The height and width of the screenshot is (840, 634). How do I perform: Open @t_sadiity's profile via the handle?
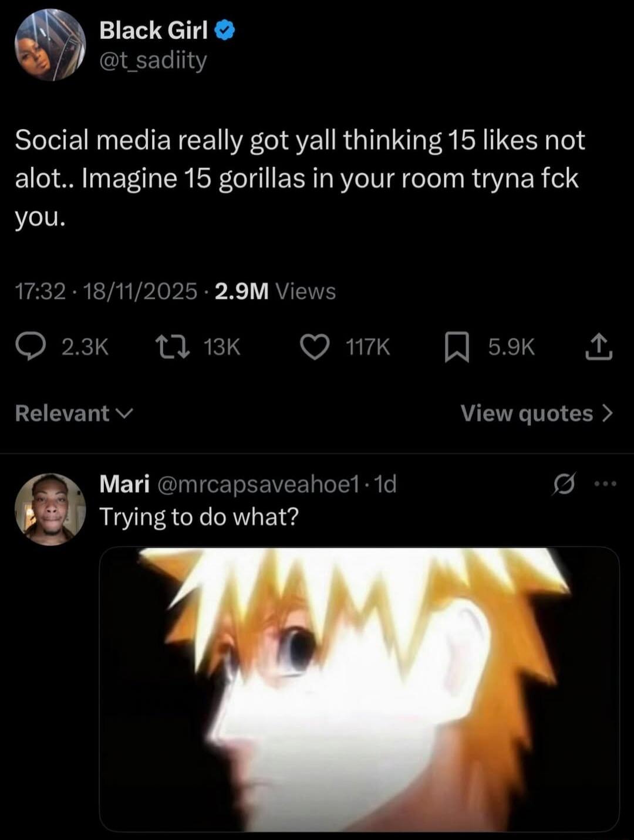[x=152, y=62]
